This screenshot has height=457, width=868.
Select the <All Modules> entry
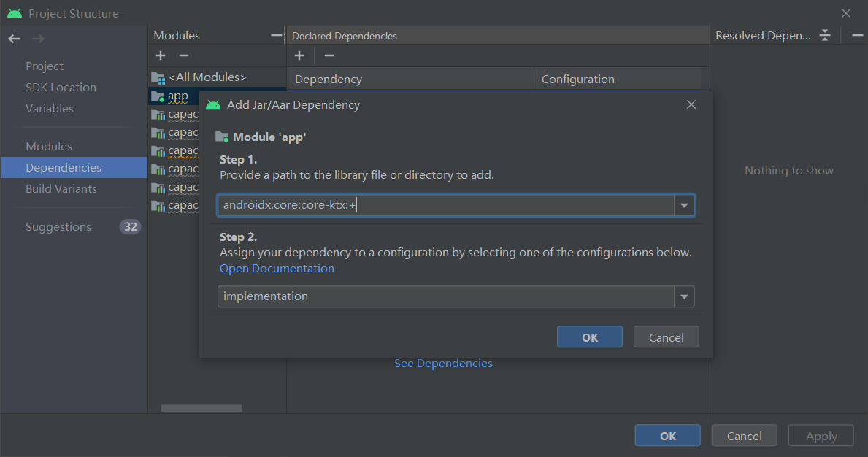click(x=207, y=77)
